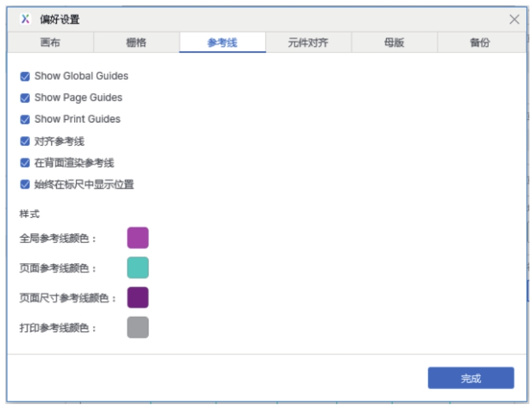
Task: Pick the 全局参考线颜色 purple swatch
Action: tap(137, 238)
